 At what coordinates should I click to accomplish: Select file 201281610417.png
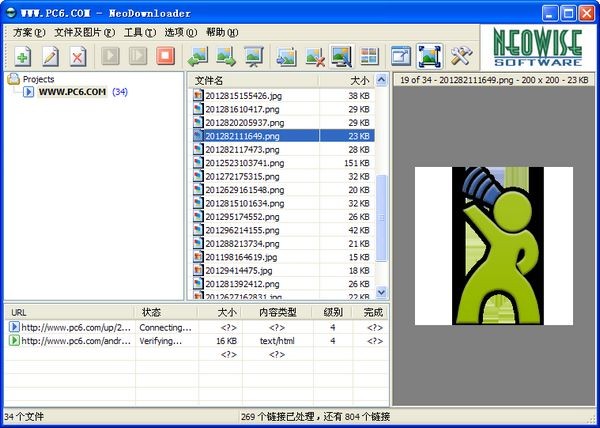tap(242, 109)
